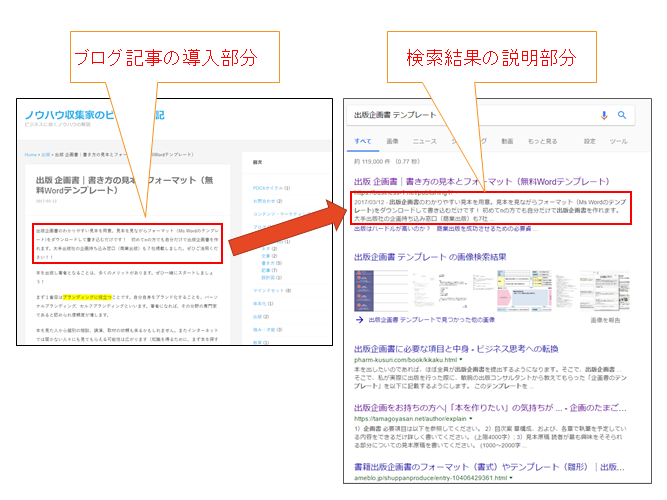Open result 出版企画書に必要な項目と中身
667x500 pixels.
click(x=456, y=349)
